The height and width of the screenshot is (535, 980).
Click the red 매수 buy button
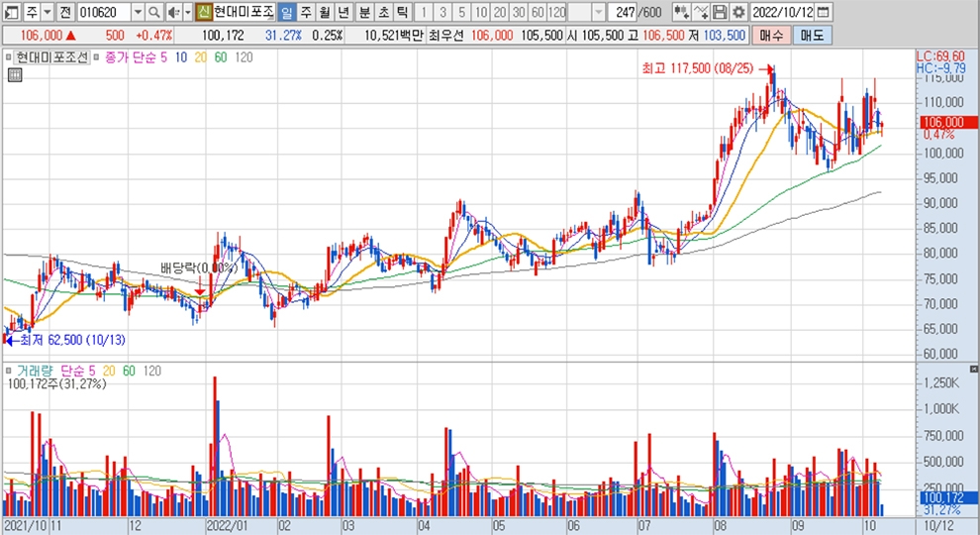point(769,35)
